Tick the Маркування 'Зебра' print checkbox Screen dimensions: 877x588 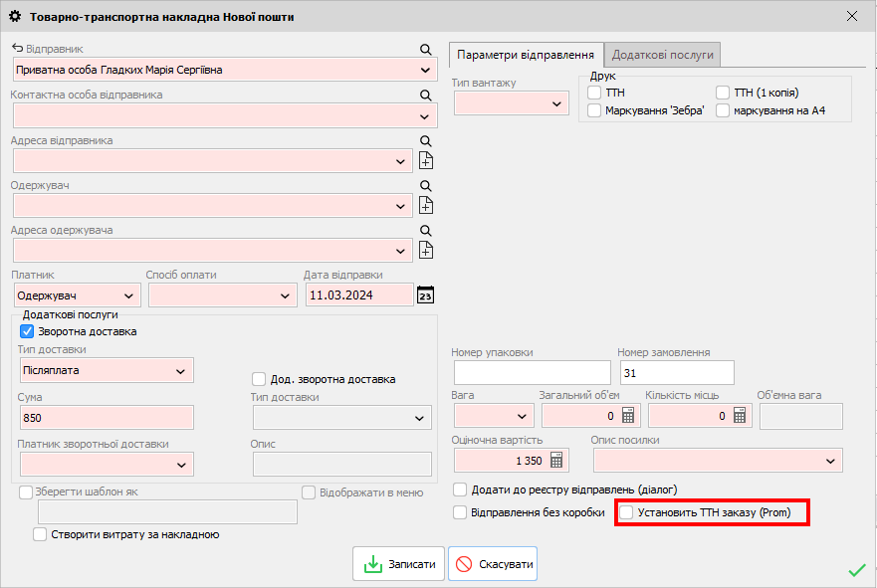(x=594, y=110)
